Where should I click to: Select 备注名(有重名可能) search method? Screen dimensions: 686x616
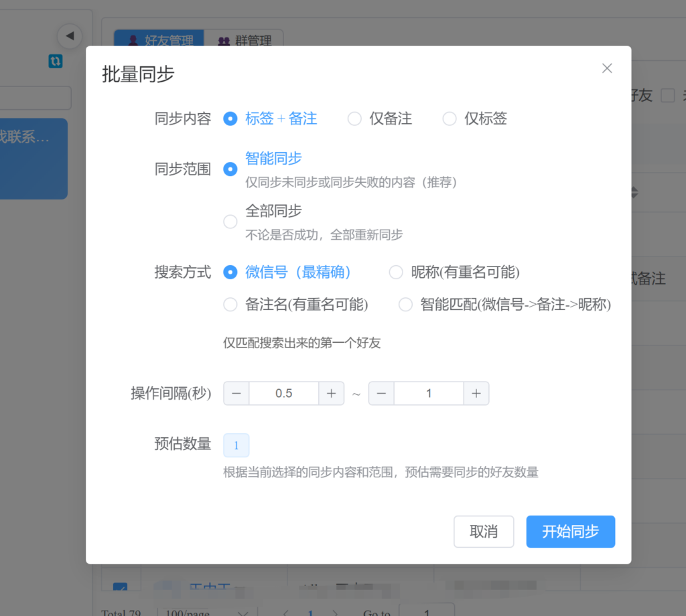tap(230, 305)
